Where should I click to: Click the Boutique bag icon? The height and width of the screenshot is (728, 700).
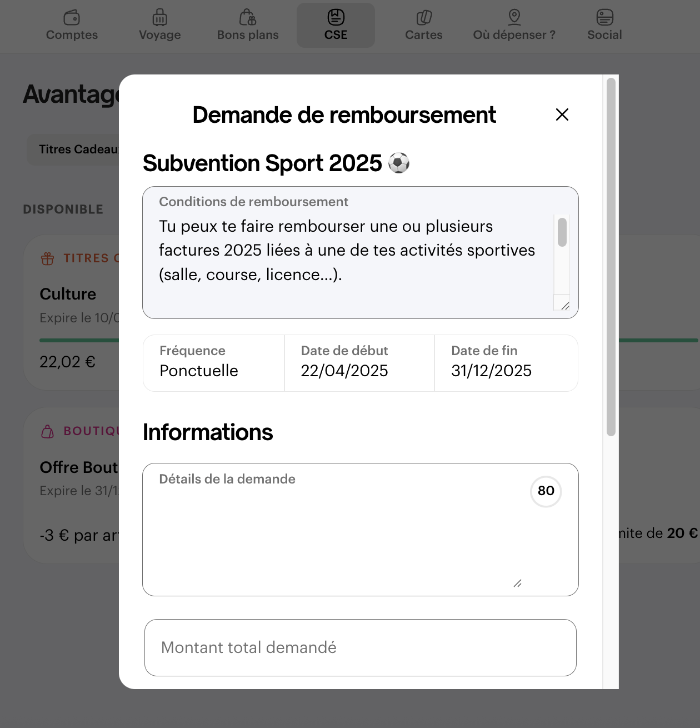[x=48, y=431]
